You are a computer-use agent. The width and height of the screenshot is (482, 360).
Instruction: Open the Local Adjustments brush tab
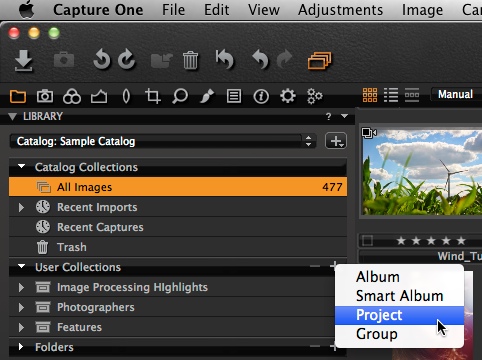[x=207, y=96]
